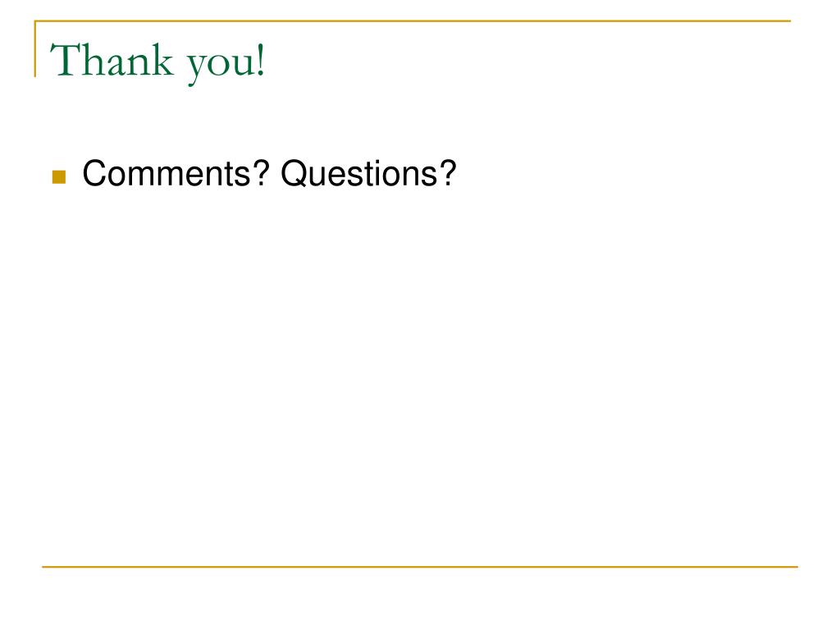Image resolution: width=840 pixels, height=630 pixels.
Task: Click the capital 'C' of 'Comments'
Action: click(x=94, y=174)
